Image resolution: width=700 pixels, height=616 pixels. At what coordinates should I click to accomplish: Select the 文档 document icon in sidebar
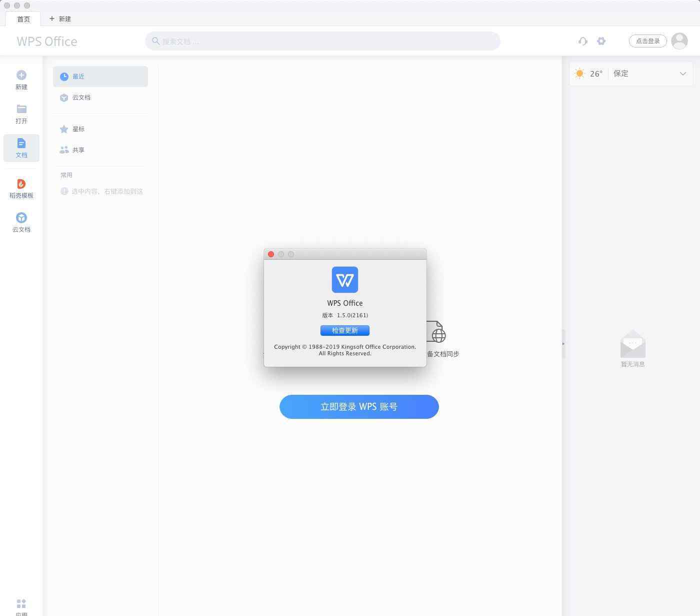[x=21, y=143]
